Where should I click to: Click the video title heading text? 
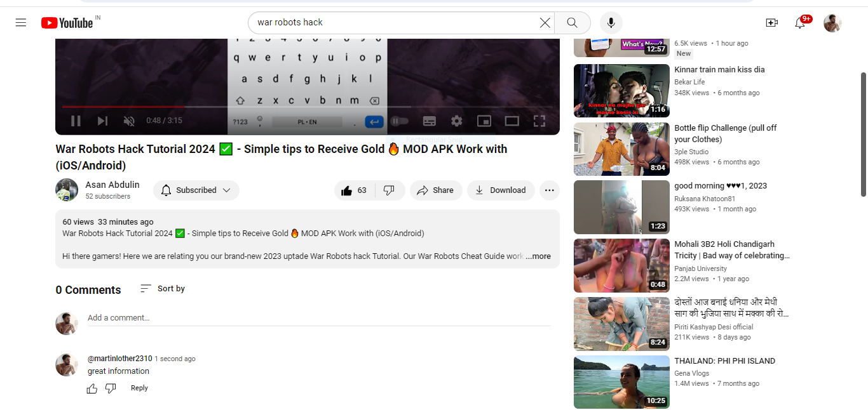[x=281, y=157]
